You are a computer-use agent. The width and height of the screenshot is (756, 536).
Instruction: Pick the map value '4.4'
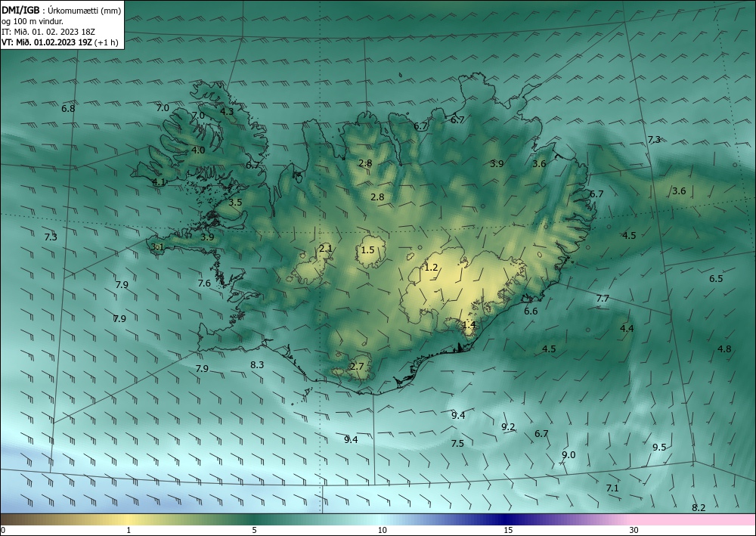(627, 328)
